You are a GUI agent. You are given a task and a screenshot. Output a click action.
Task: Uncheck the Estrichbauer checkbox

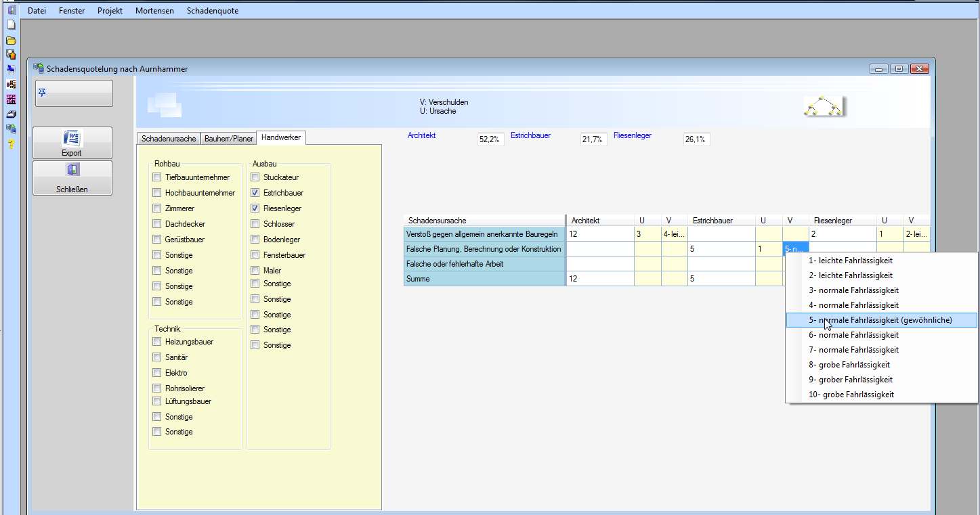tap(255, 193)
